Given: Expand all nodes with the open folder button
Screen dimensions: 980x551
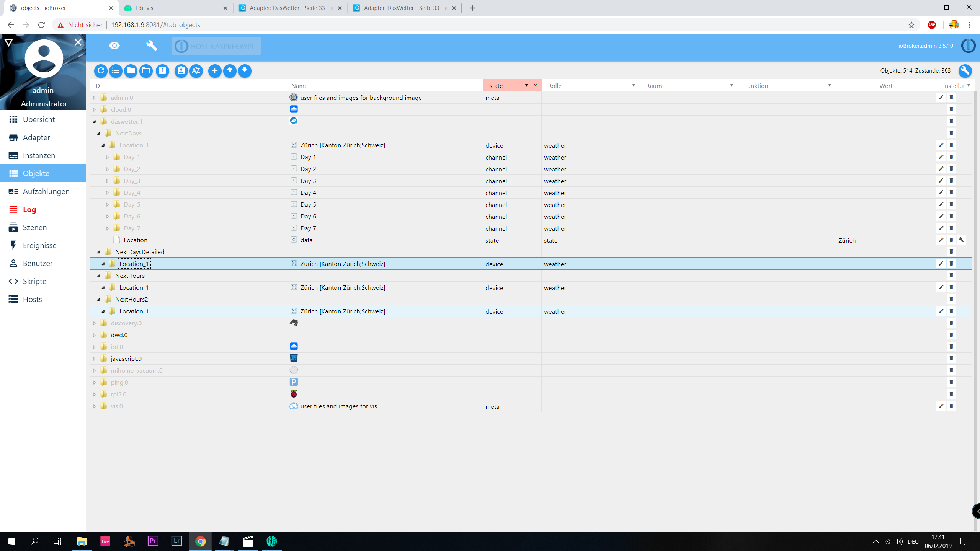Looking at the screenshot, I should click(146, 71).
